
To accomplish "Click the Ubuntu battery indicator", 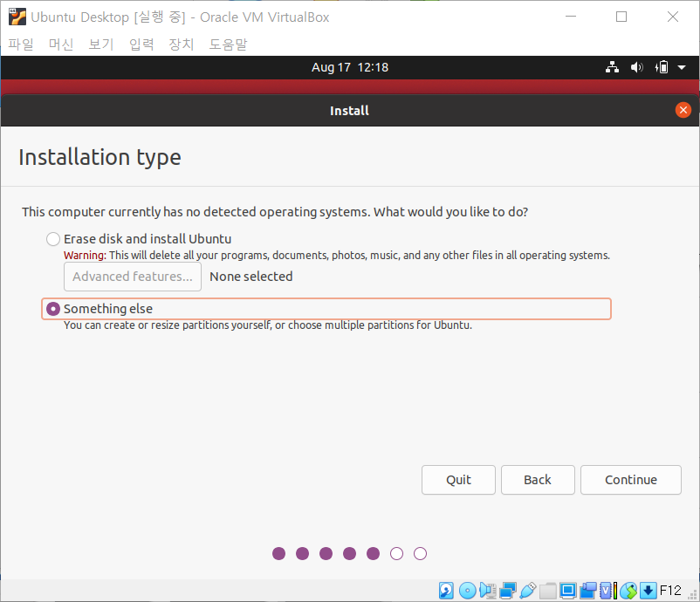I will pyautogui.click(x=662, y=67).
